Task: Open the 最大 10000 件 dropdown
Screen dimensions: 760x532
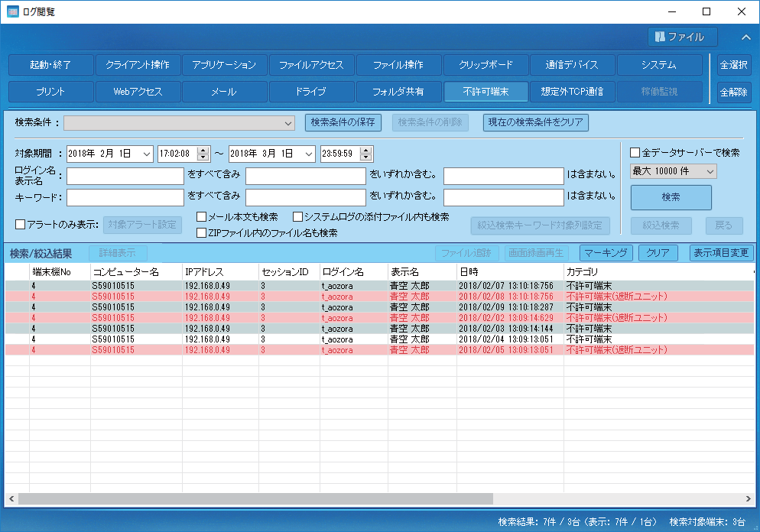Action: (x=674, y=171)
